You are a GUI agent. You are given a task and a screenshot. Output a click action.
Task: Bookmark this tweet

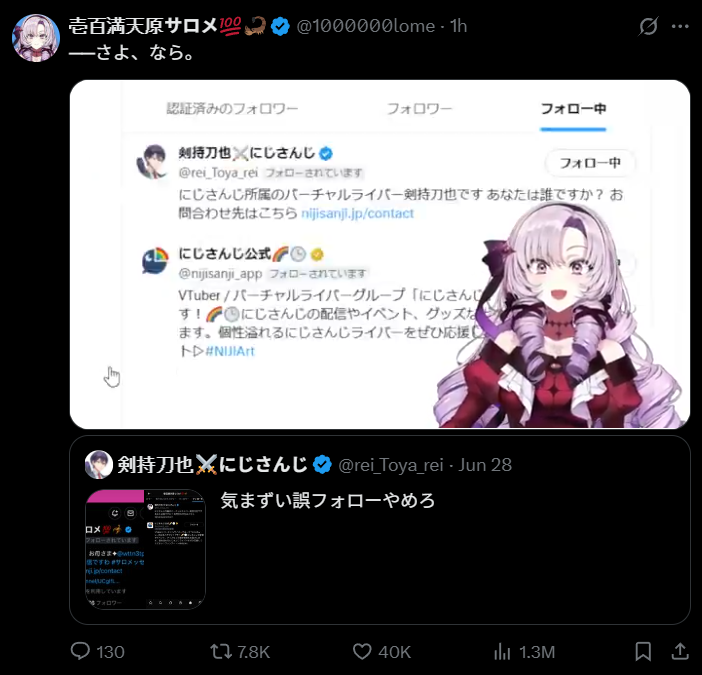(643, 651)
